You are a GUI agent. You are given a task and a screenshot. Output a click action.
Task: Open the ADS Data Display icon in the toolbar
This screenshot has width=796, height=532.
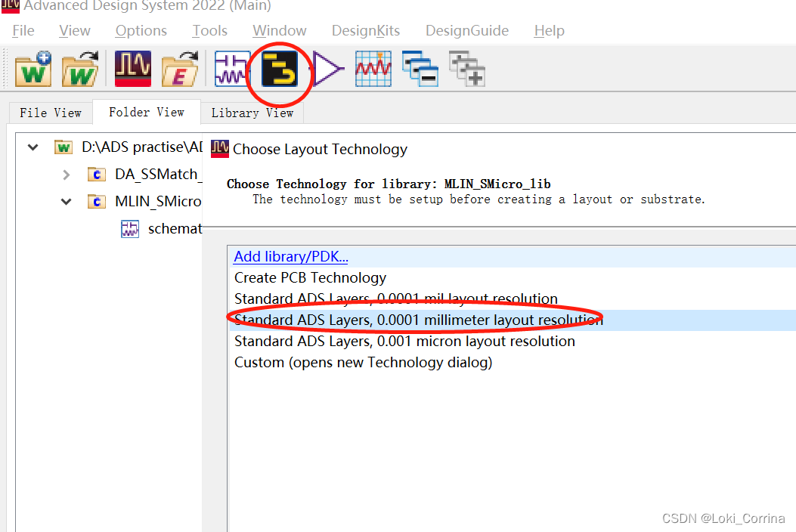[132, 69]
